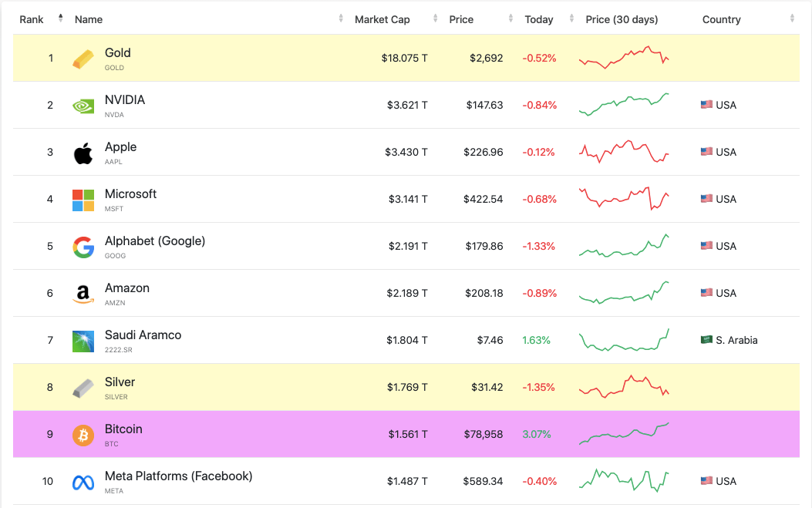Click the Silver bar icon
Viewport: 812px width, 508px height.
[x=83, y=389]
